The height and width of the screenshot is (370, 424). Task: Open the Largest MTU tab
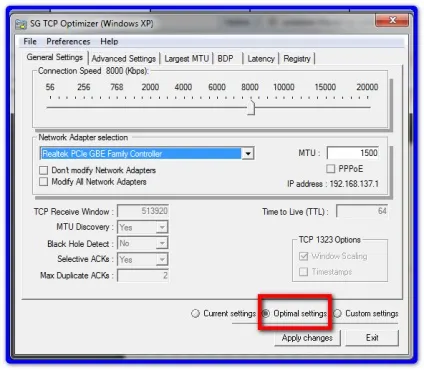187,59
